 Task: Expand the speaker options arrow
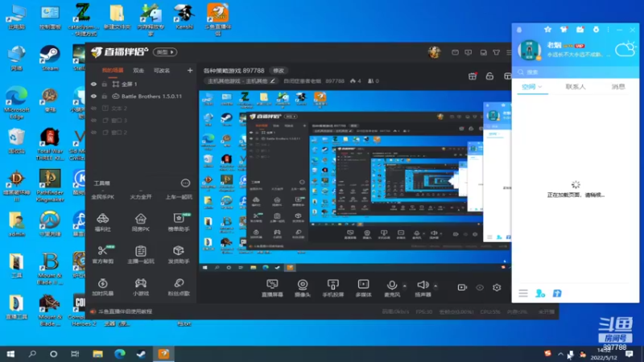point(436,286)
